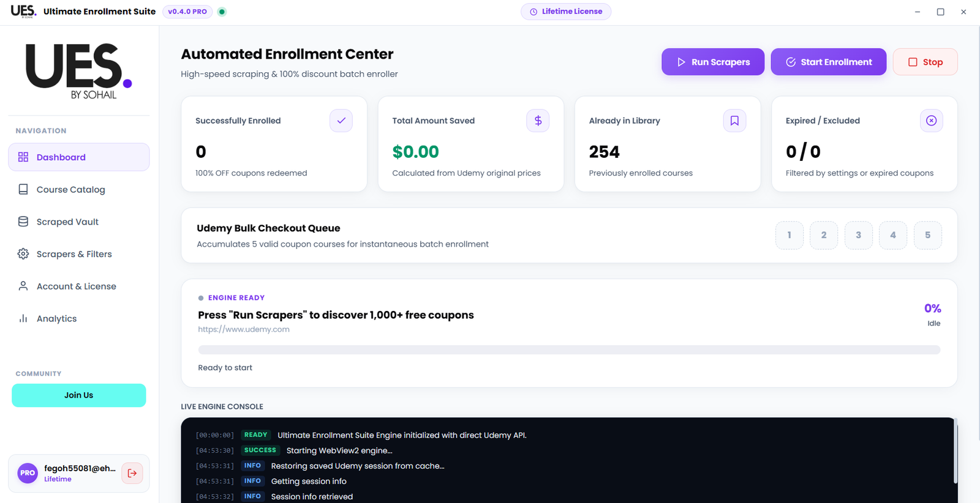The image size is (980, 503).
Task: Click the Lifetime License badge
Action: pos(566,12)
